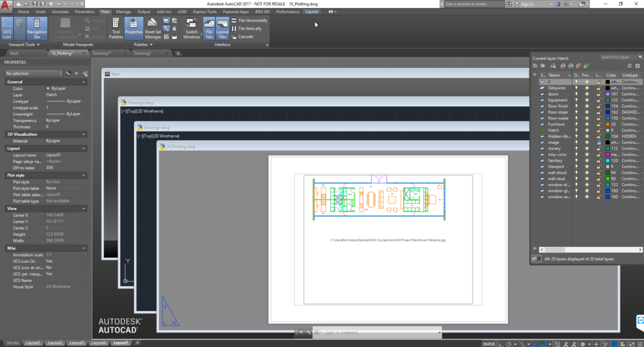Toggle the lock icon for Hatch layer
The width and height of the screenshot is (644, 347).
(x=599, y=131)
